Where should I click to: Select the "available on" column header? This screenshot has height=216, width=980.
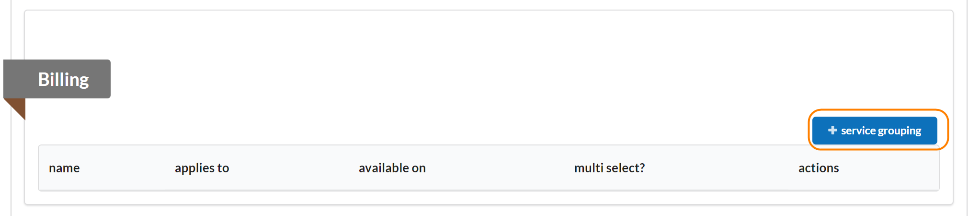click(392, 168)
